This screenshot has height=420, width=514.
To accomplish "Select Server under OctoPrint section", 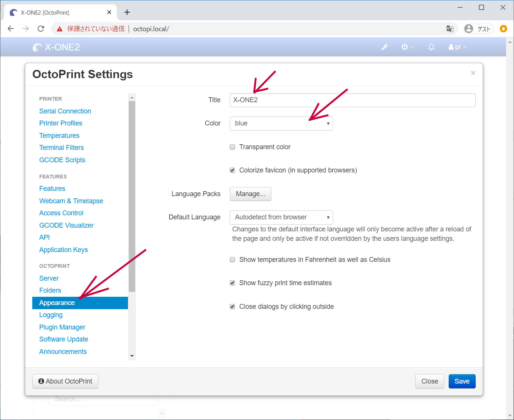I will tap(49, 278).
